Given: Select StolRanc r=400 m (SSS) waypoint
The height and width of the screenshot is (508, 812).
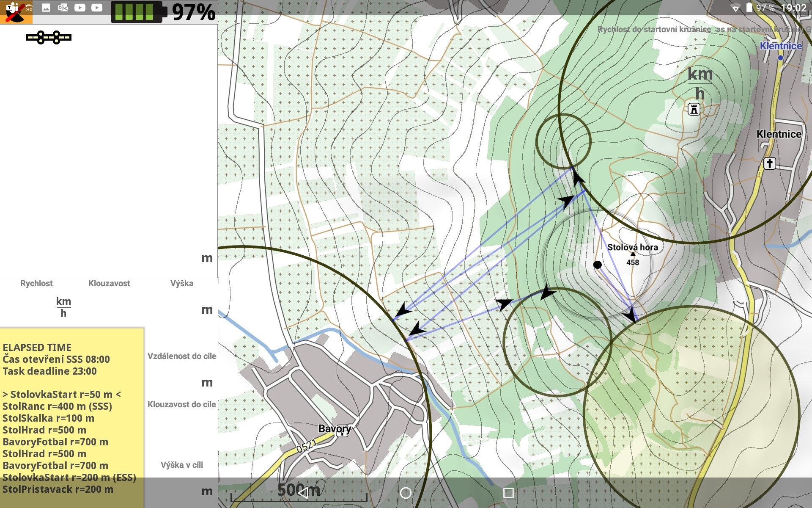Looking at the screenshot, I should (x=57, y=406).
